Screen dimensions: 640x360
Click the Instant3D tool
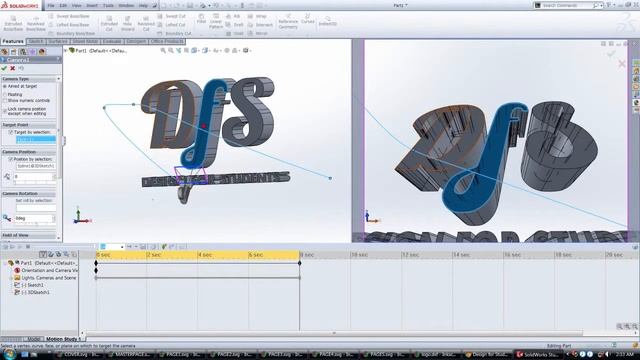point(327,21)
